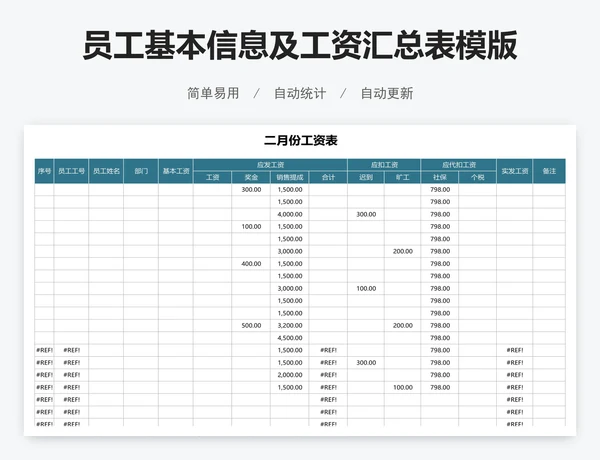600x460 pixels.
Task: Select the 100.00 cell in 奖金 column
Action: pyautogui.click(x=251, y=227)
